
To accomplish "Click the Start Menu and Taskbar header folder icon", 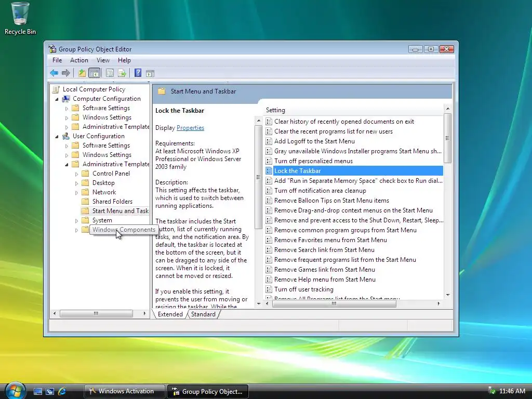I will tap(162, 91).
